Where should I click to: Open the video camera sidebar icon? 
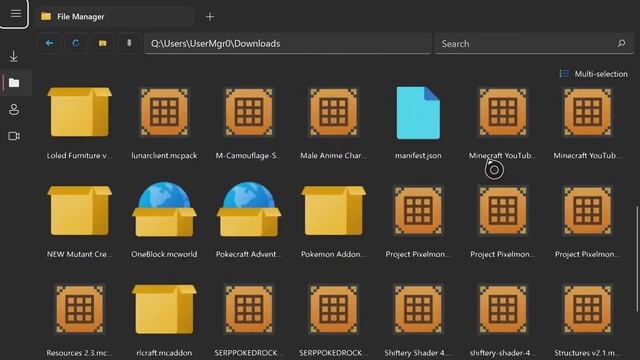click(x=14, y=136)
